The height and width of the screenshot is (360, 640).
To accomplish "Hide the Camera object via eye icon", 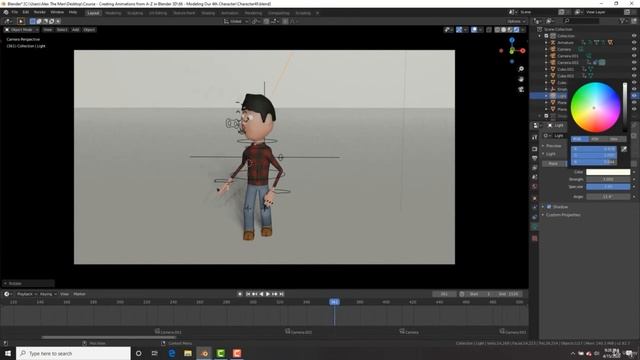I will coord(634,49).
